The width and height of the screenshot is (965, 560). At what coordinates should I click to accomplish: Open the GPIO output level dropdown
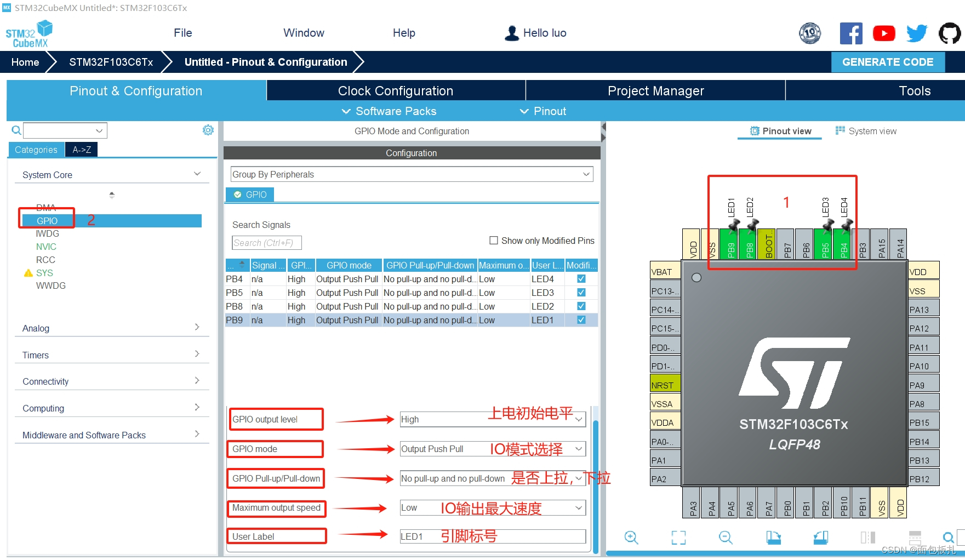493,419
